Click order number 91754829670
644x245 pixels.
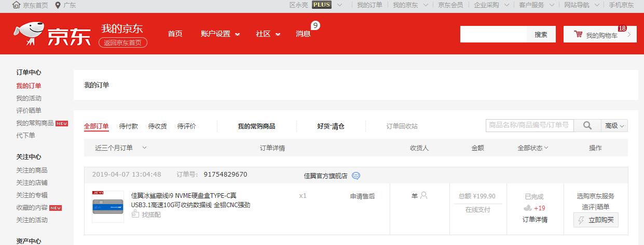(225, 175)
